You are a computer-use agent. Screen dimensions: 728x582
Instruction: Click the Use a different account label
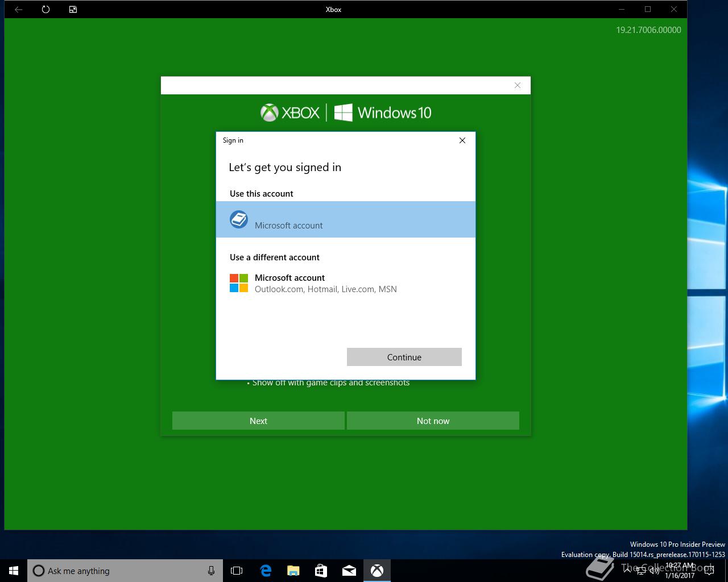tap(275, 257)
